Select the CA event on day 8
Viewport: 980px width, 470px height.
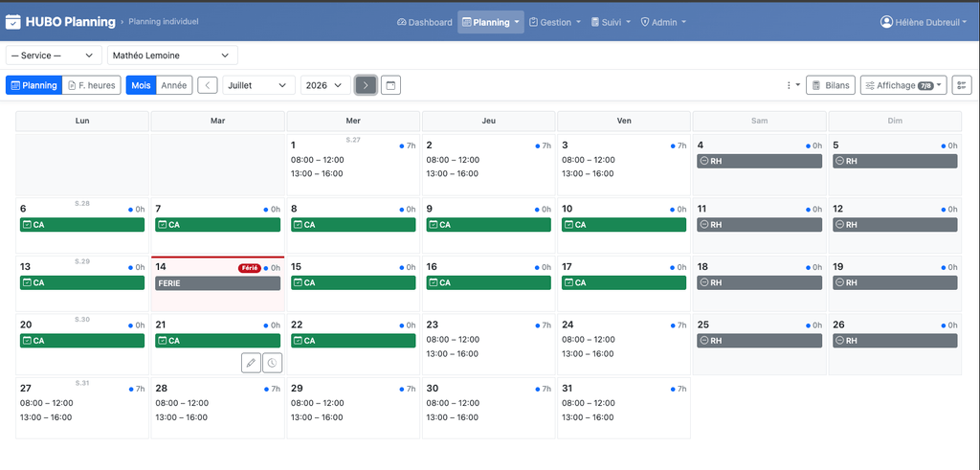pos(353,224)
